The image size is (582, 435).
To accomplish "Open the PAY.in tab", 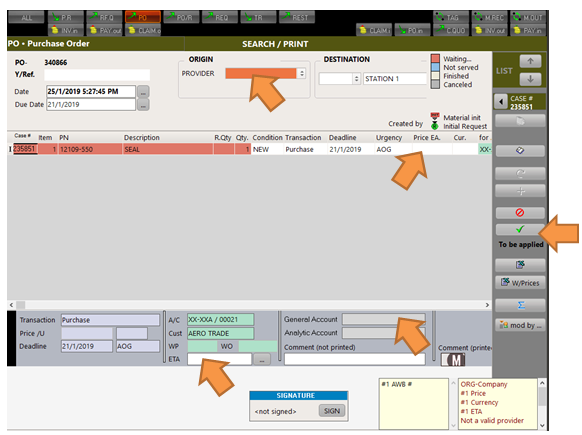I will tap(528, 30).
